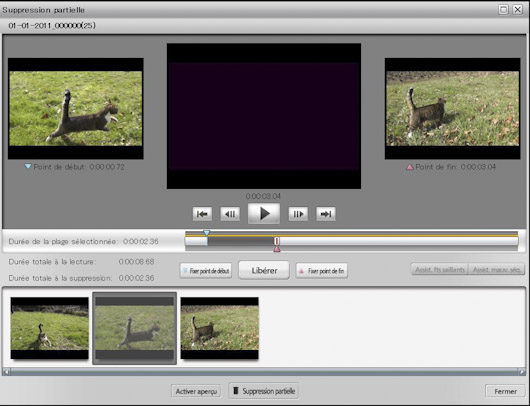Jump to the last frame of the clip
This screenshot has height=406, width=530.
(326, 214)
